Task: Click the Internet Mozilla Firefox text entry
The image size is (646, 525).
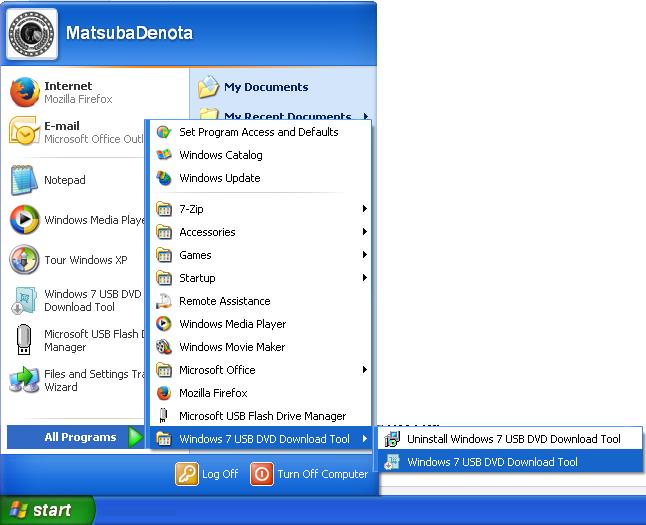Action: point(78,92)
